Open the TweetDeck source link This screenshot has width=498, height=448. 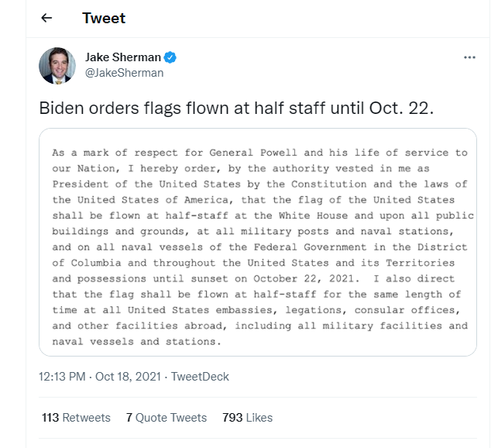tap(200, 377)
